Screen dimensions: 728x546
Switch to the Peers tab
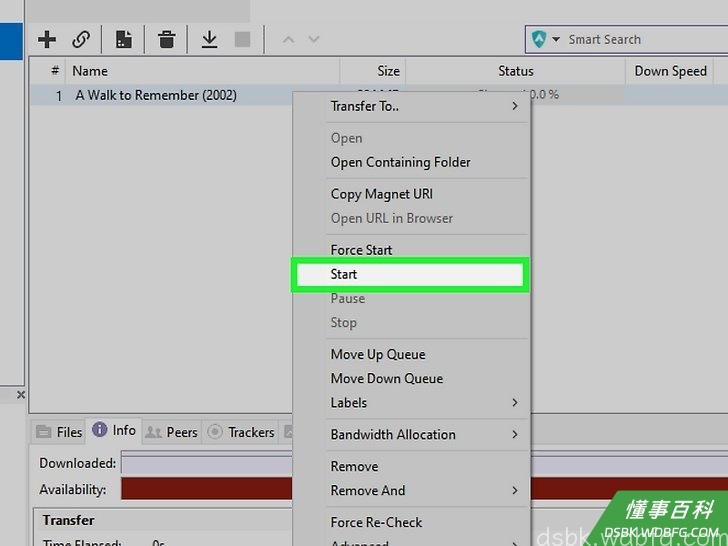[171, 432]
